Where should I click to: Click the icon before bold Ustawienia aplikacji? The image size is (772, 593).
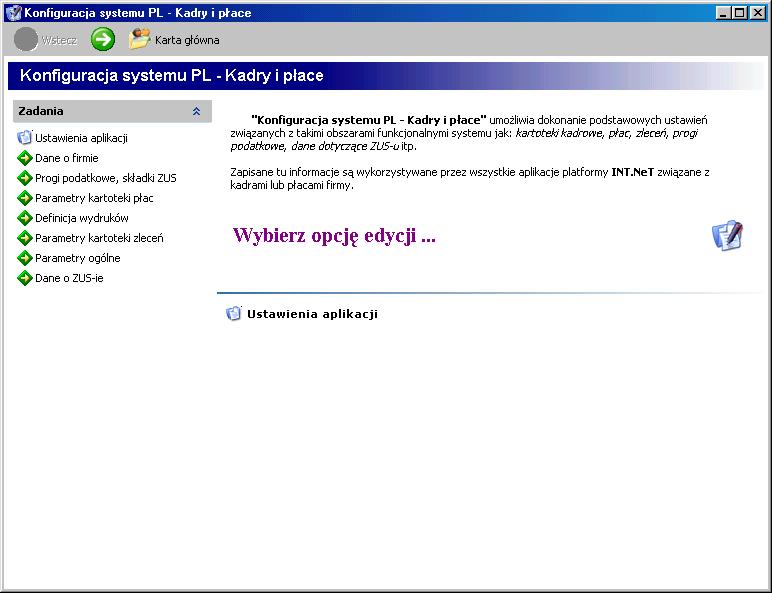233,313
